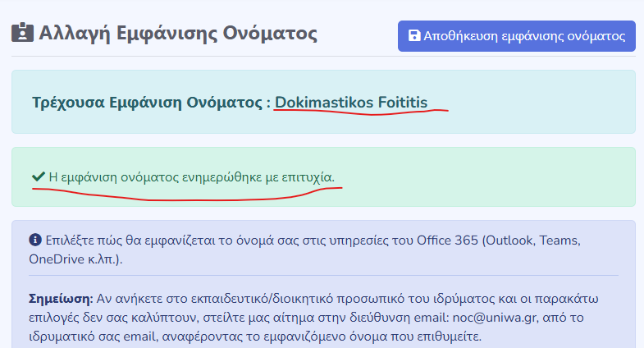Viewport: 644px width, 348px height.
Task: Click the green checkmark success icon
Action: [38, 176]
